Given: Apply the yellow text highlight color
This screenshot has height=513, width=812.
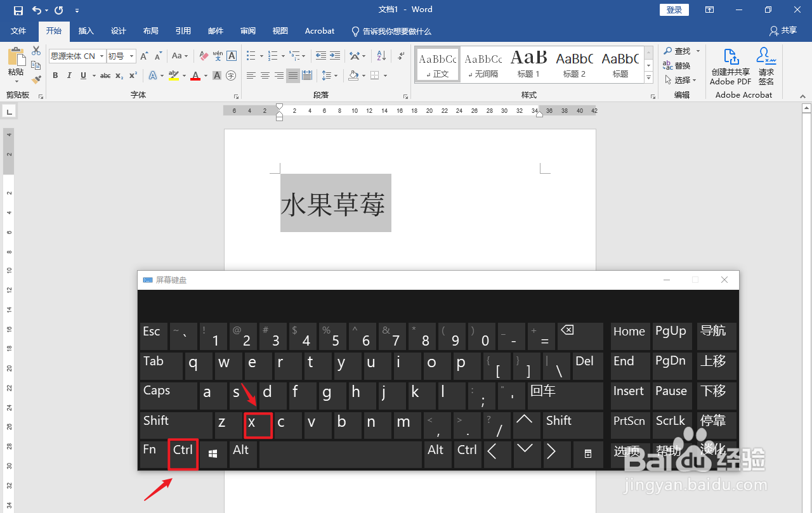Looking at the screenshot, I should point(173,75).
